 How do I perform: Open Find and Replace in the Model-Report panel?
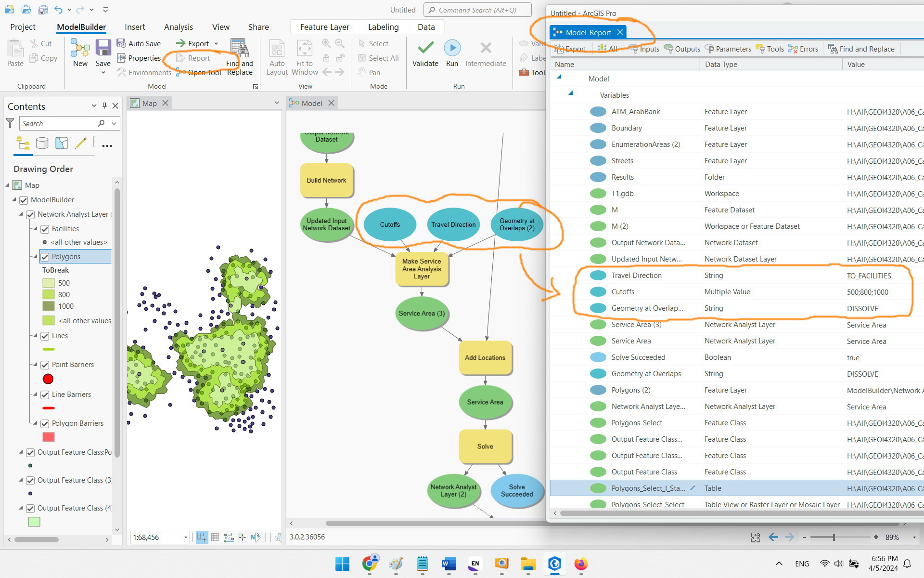(861, 49)
